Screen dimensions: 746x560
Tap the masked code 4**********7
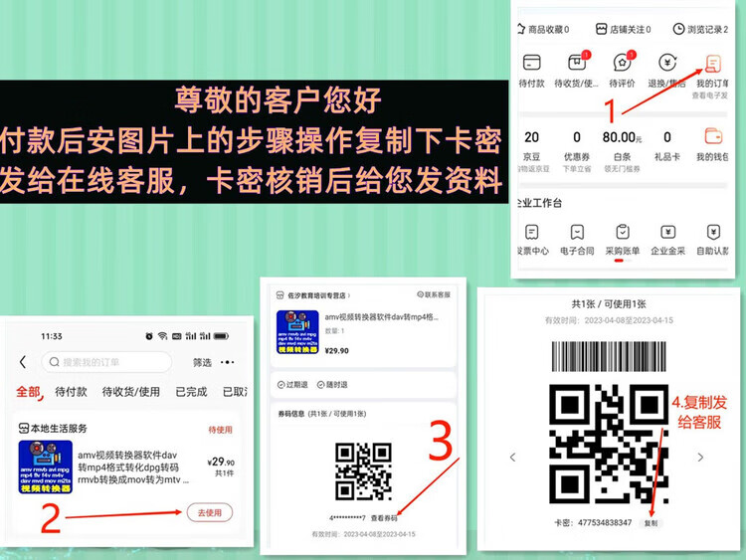(347, 518)
